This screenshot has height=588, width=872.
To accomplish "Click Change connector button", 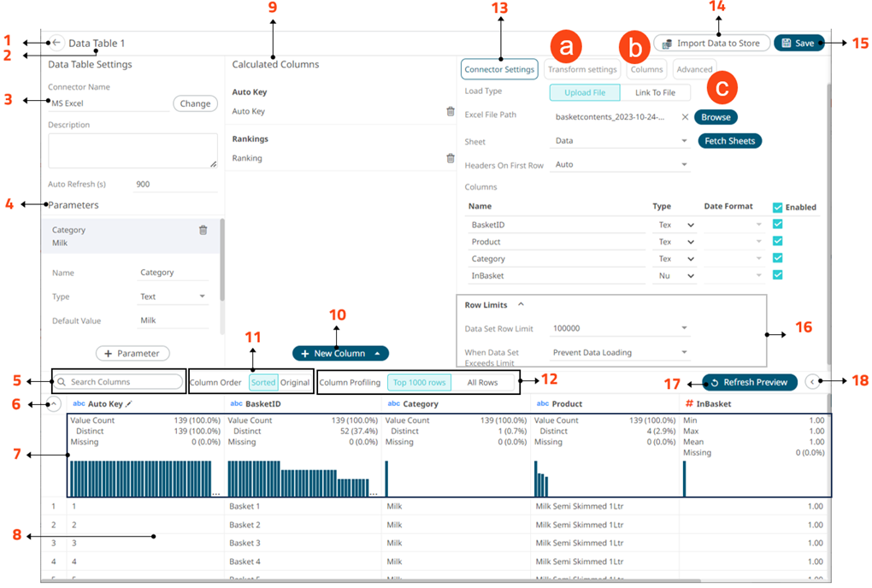I will tap(195, 103).
